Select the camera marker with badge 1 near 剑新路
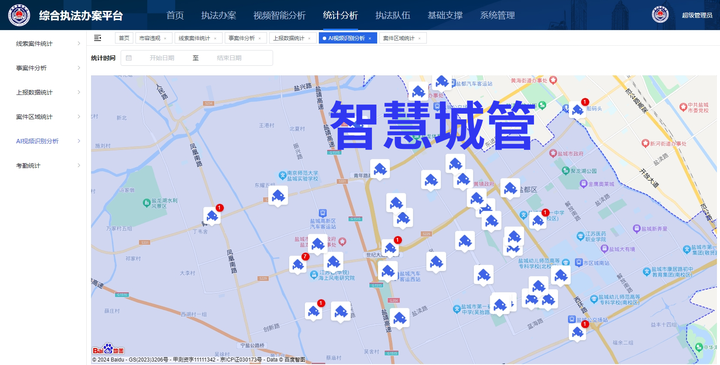720x365 pixels. click(314, 312)
